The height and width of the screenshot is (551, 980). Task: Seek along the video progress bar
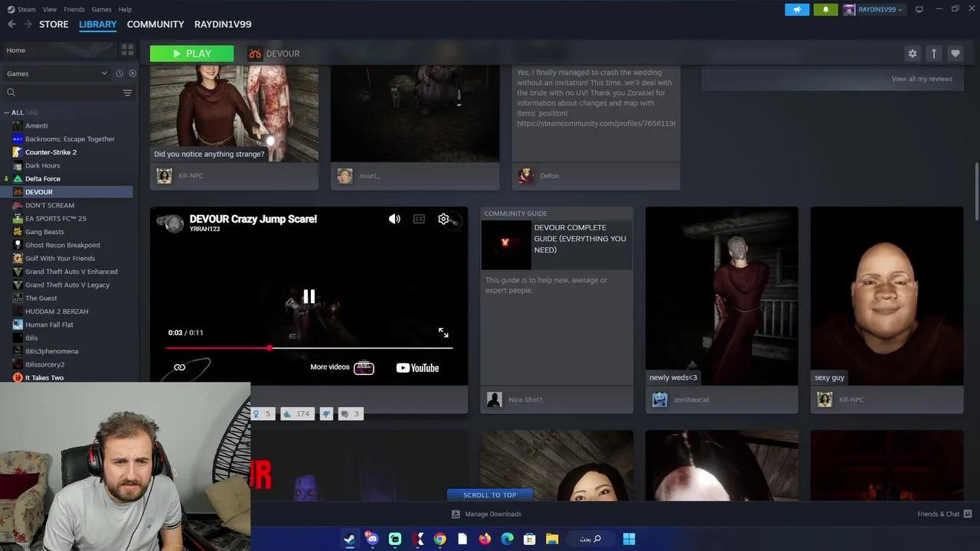309,348
